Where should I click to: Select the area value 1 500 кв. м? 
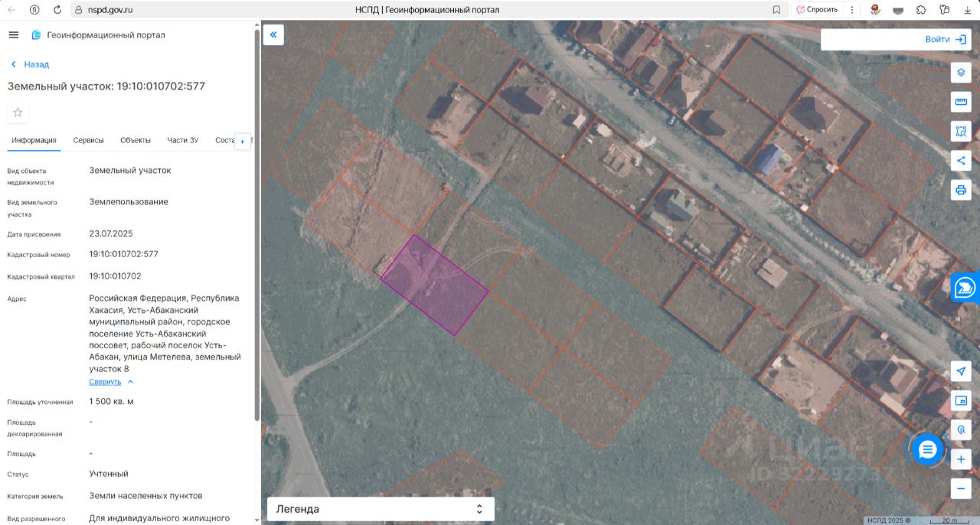tap(111, 402)
